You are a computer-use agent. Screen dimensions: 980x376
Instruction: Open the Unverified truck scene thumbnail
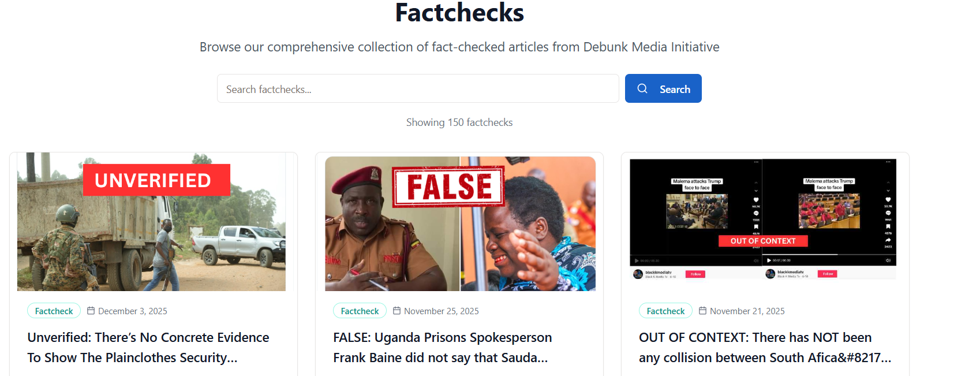(x=151, y=243)
